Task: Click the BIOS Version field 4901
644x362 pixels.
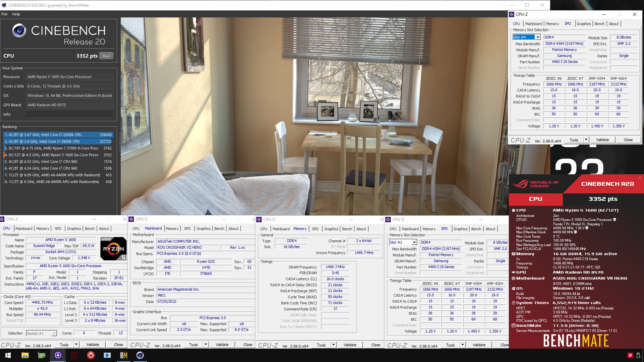Action: 205,296
